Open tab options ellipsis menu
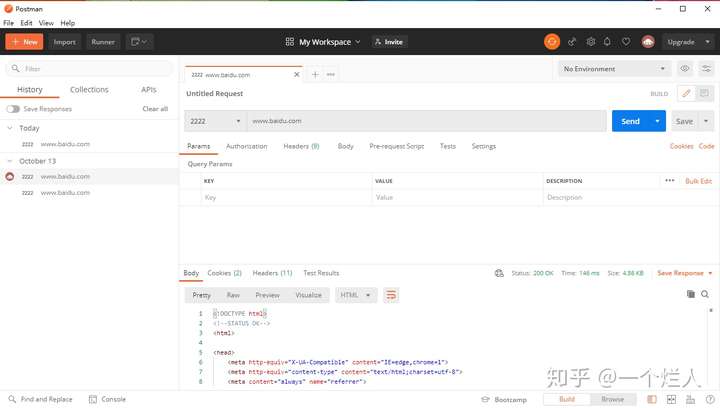720x408 pixels. point(331,74)
